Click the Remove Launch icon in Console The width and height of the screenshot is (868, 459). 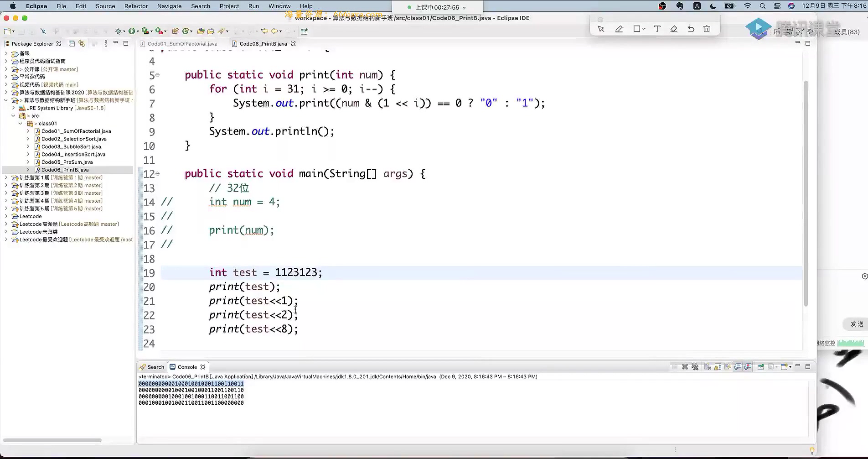(685, 367)
